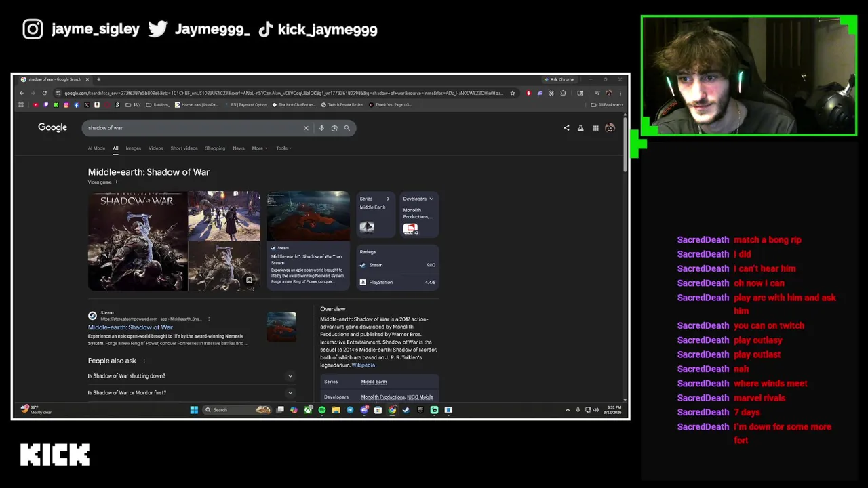Open Steam rating 9/10 row
This screenshot has height=488, width=868.
click(x=398, y=265)
